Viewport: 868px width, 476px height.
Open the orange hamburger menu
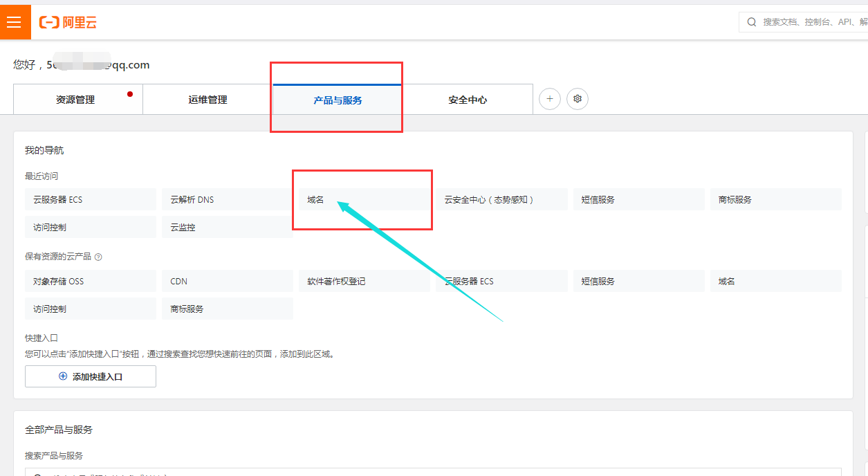15,22
